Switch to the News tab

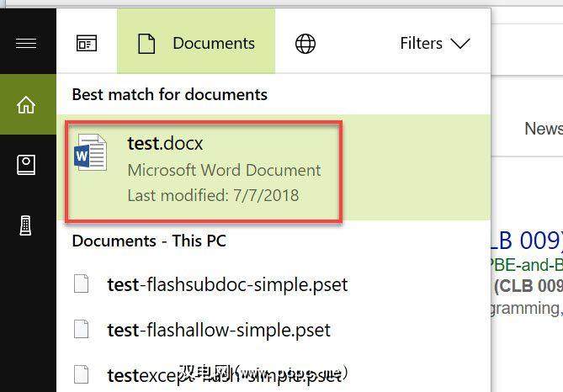click(x=543, y=129)
